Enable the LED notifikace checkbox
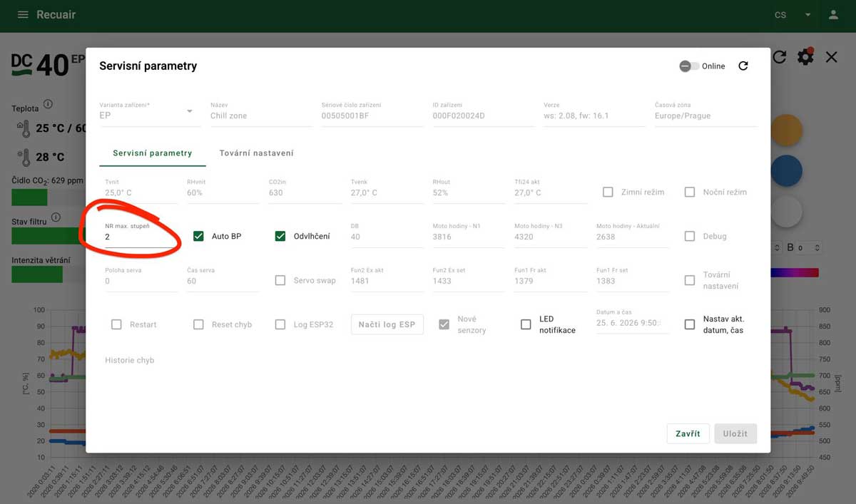This screenshot has width=856, height=504. pos(526,324)
